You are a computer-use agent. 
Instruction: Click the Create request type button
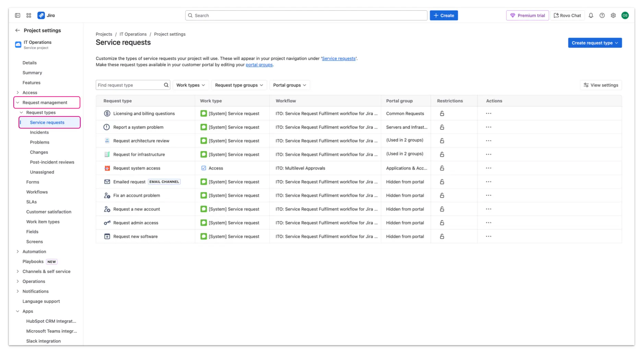tap(594, 43)
